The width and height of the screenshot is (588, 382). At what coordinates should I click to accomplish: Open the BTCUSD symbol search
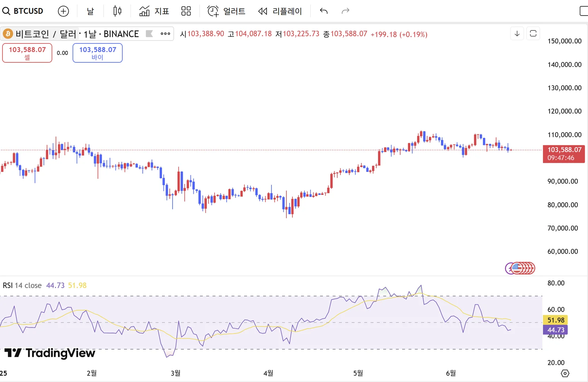23,11
